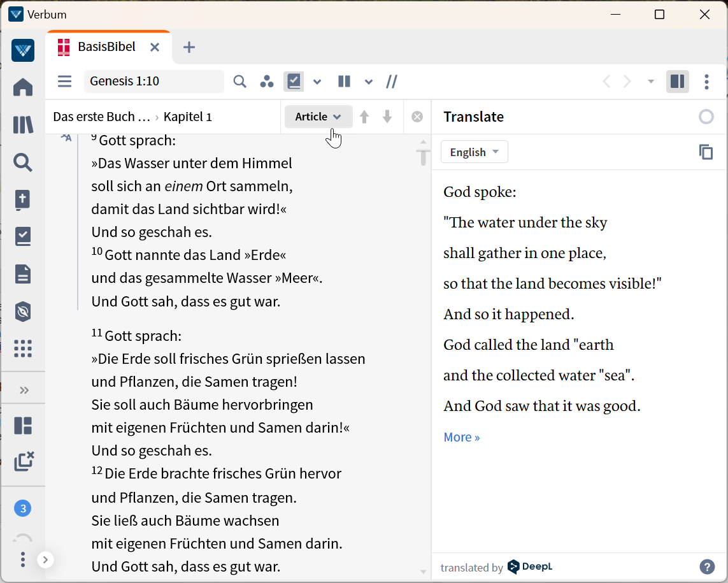
Task: Start a new Search
Action: (x=23, y=162)
